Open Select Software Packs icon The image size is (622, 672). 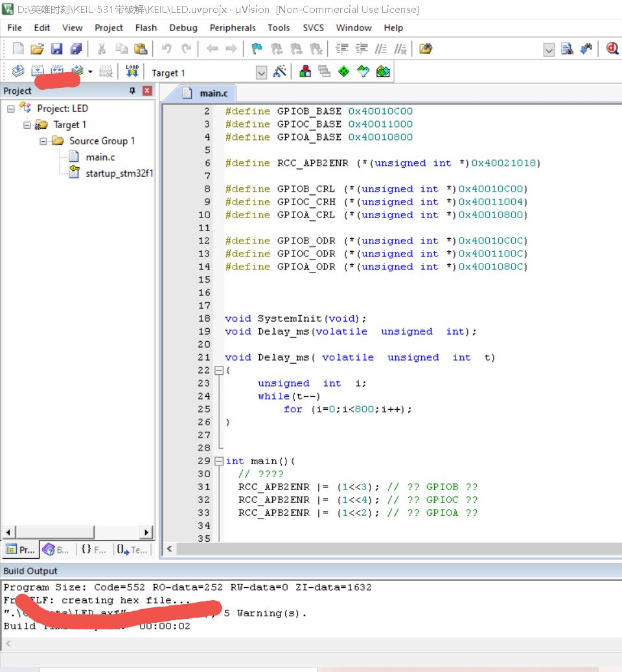tap(363, 71)
